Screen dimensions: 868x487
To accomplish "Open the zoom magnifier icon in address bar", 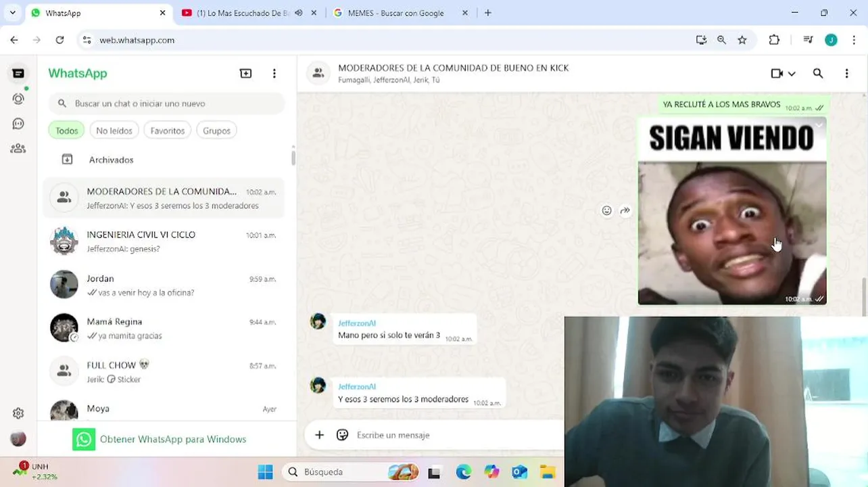I will [x=721, y=40].
